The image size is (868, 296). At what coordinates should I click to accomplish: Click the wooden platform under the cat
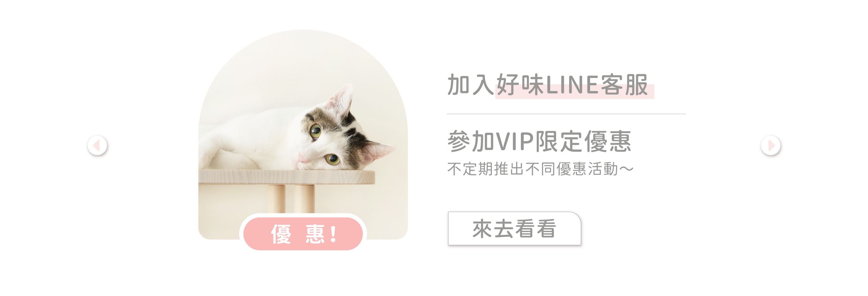coord(287,177)
